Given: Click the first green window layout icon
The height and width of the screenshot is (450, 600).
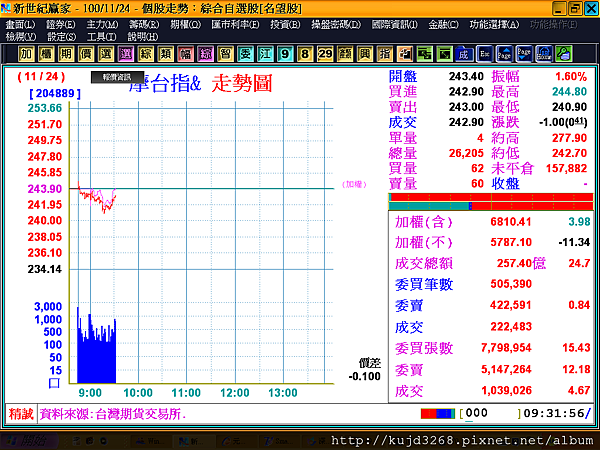Looking at the screenshot, I should point(424,54).
